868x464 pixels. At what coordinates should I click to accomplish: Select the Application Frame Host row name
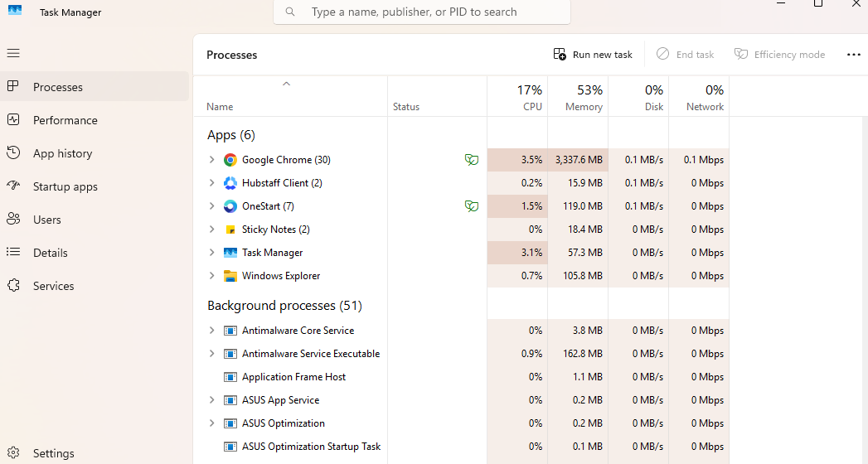(x=294, y=377)
